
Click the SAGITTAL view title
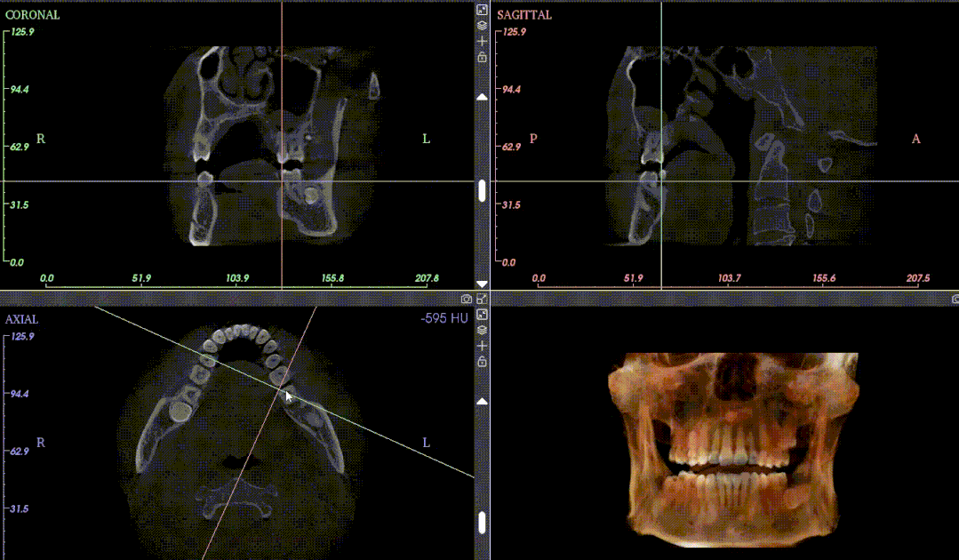[524, 15]
